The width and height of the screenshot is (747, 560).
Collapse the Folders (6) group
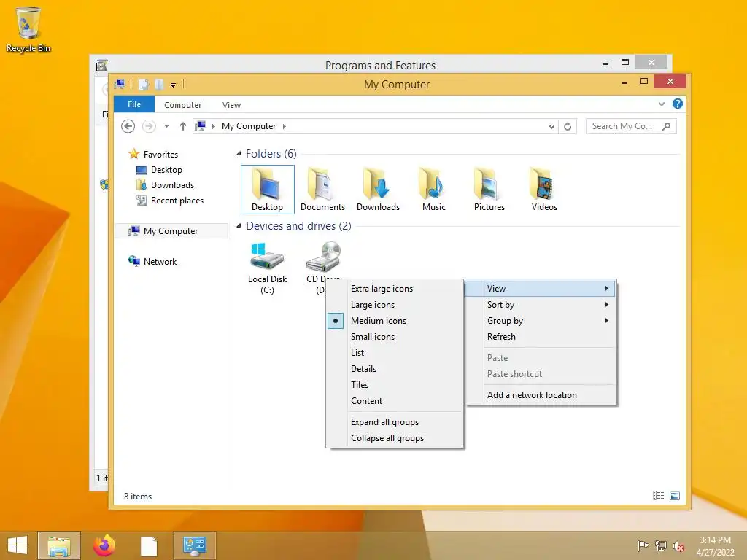pos(239,154)
